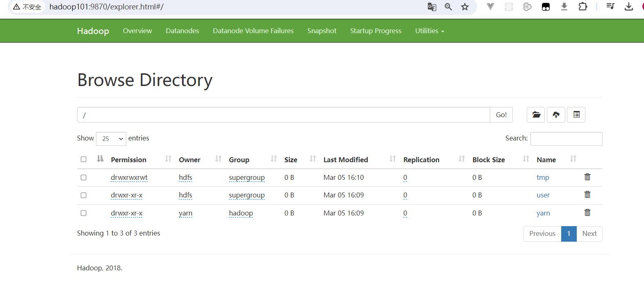Click the translate page icon in the address bar
Viewport: 644px width, 281px height.
[432, 7]
